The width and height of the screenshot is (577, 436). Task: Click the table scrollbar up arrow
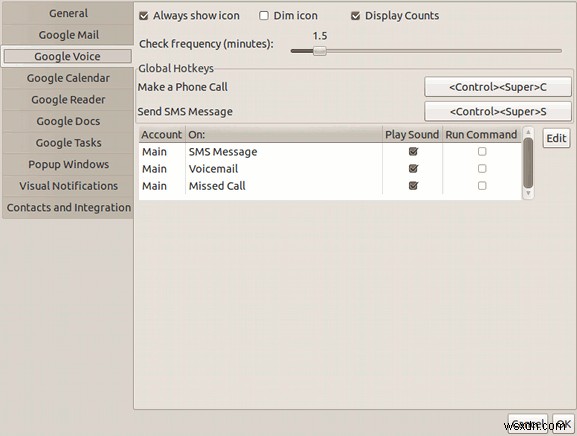(528, 132)
